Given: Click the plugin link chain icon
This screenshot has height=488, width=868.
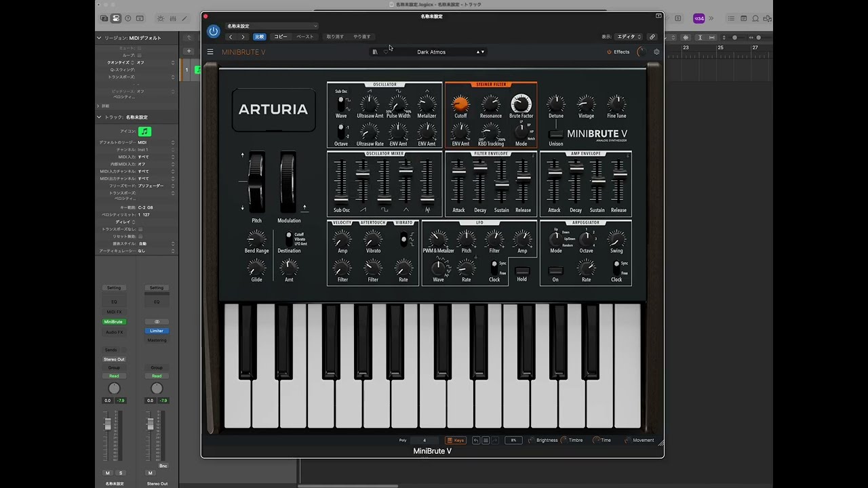Looking at the screenshot, I should [x=652, y=37].
